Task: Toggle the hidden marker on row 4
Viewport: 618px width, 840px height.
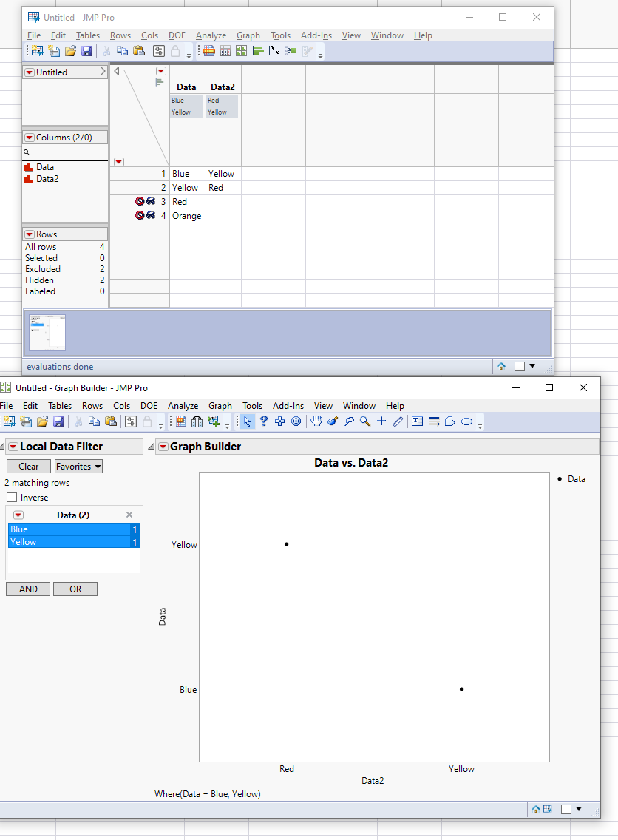Action: point(152,215)
